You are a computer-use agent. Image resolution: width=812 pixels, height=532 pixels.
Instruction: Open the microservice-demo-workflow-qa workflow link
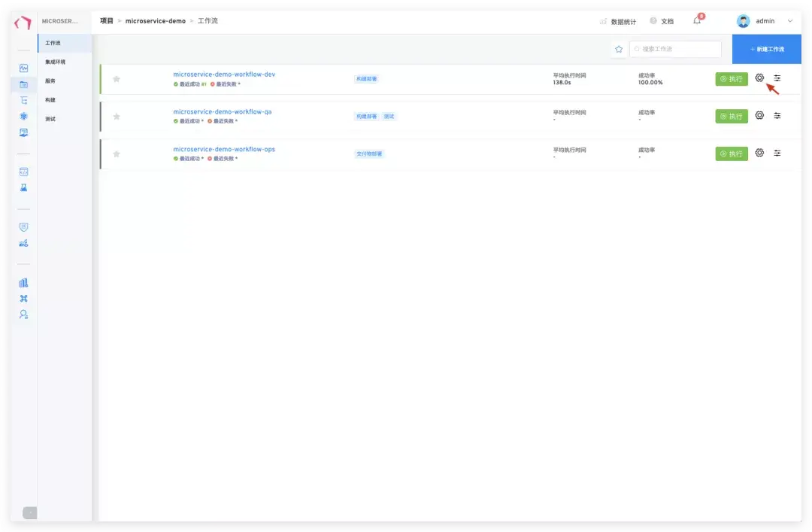[225, 111]
